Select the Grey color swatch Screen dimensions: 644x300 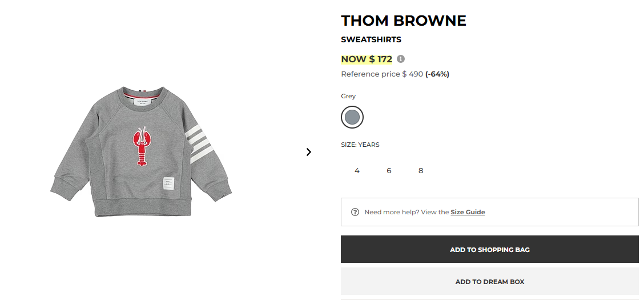click(x=352, y=117)
